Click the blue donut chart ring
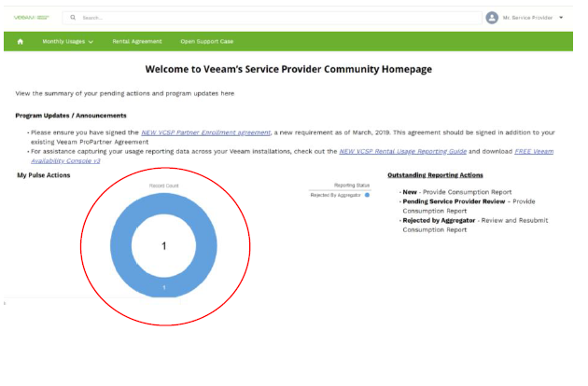The width and height of the screenshot is (588, 386). 122,245
